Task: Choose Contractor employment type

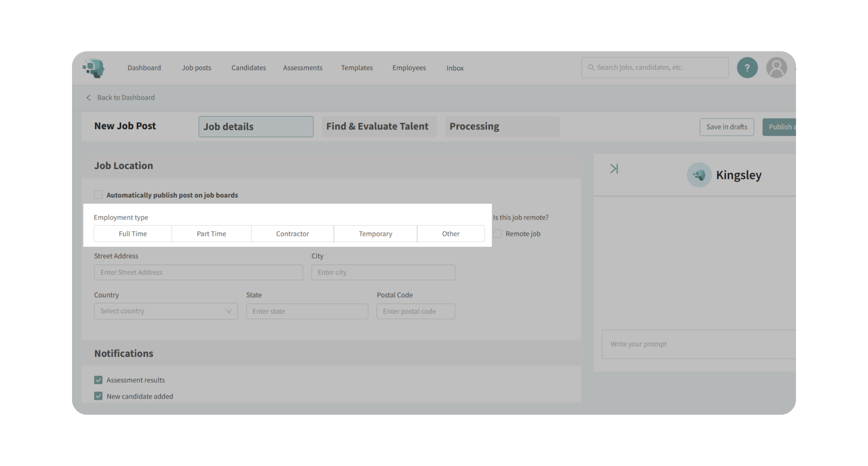Action: pyautogui.click(x=292, y=234)
